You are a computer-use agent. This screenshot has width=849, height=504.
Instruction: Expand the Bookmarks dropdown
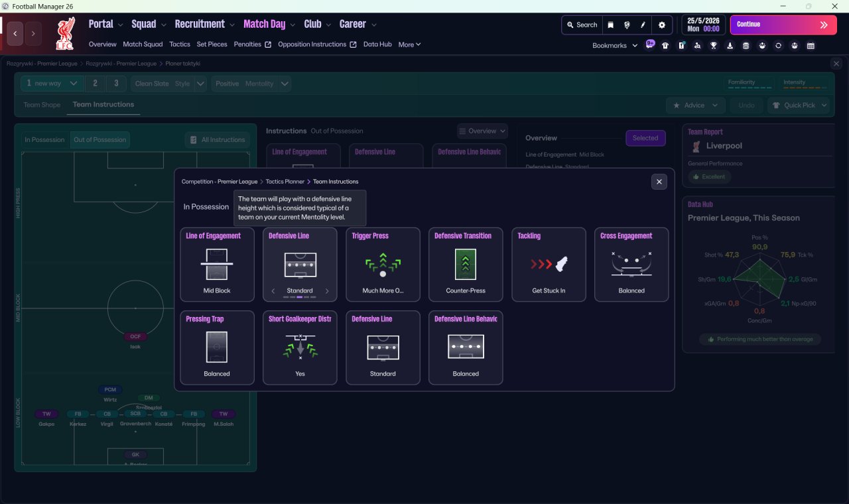tap(615, 46)
